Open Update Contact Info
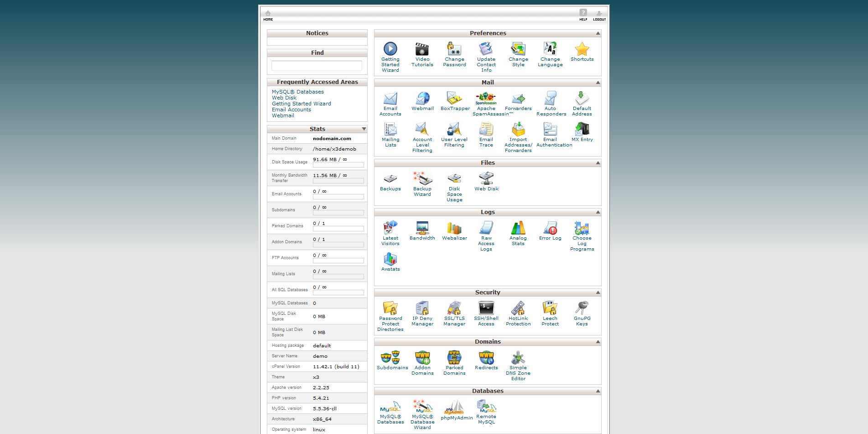Image resolution: width=868 pixels, height=434 pixels. click(486, 49)
